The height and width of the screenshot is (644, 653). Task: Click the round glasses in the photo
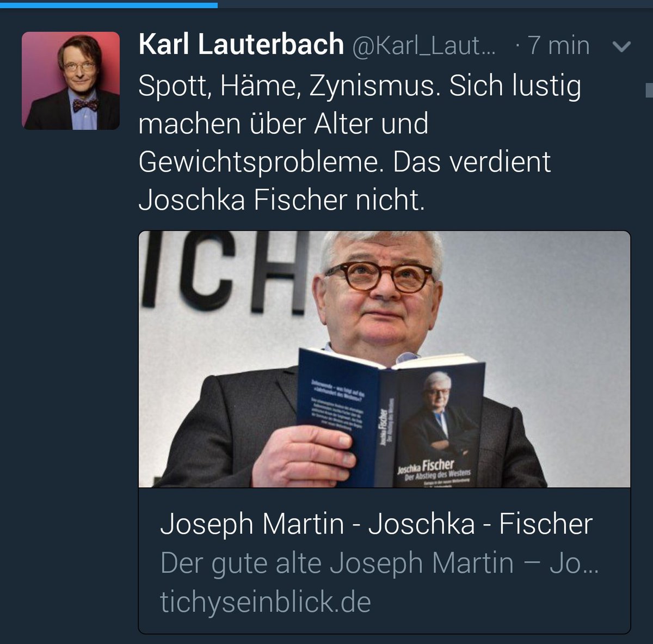pyautogui.click(x=379, y=277)
